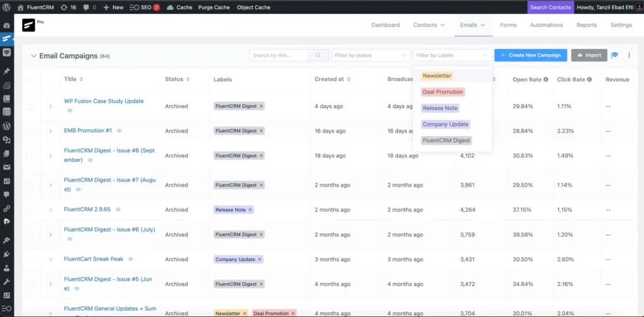The width and height of the screenshot is (644, 317).
Task: Tick checkbox for WP Fusion Case Study Update
Action: [30, 106]
